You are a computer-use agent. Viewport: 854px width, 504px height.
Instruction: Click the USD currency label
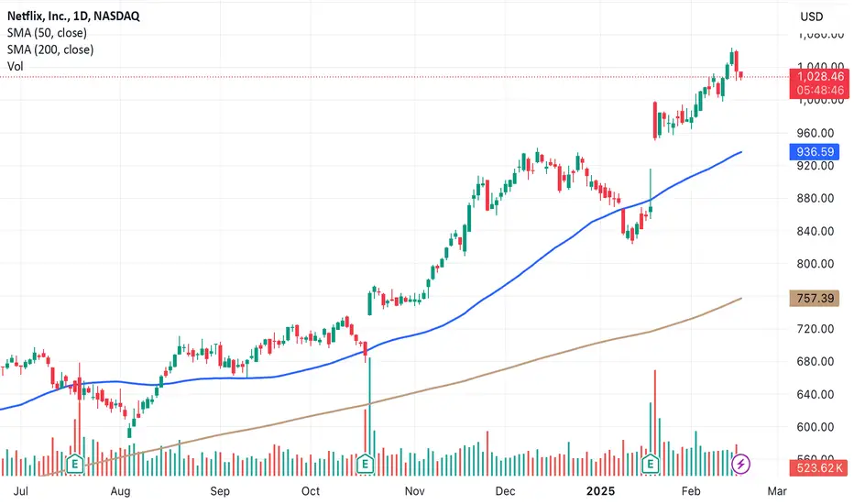[x=812, y=16]
